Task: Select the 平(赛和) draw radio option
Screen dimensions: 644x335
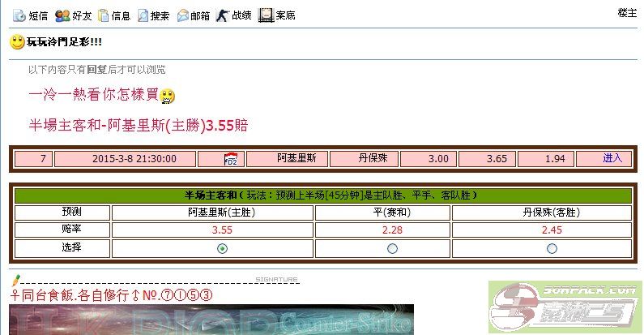Action: click(x=392, y=248)
